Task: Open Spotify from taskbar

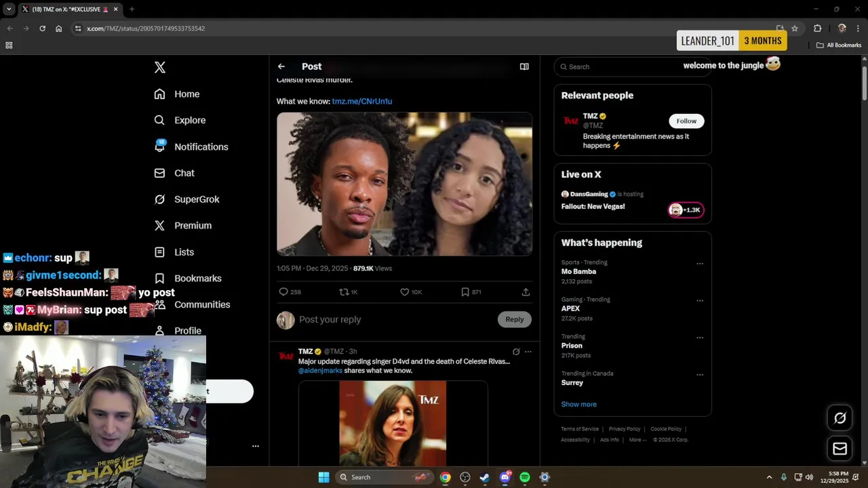Action: click(x=525, y=477)
